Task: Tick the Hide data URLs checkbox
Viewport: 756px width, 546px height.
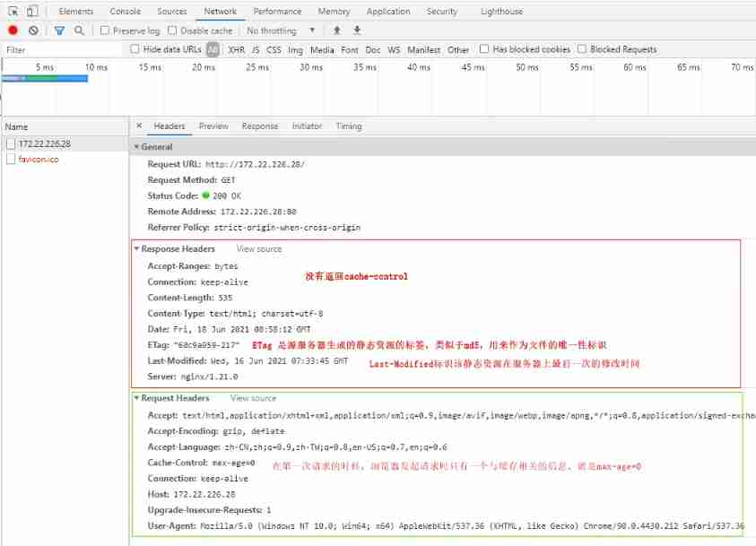Action: 135,49
